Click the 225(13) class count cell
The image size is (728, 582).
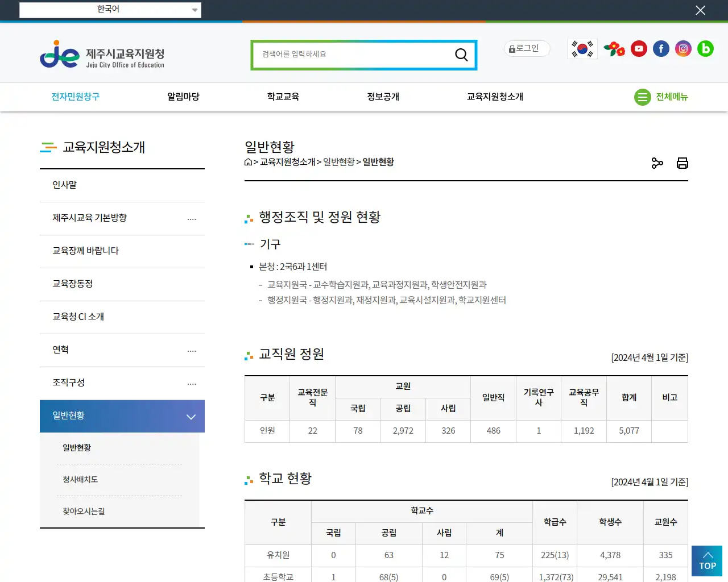click(555, 555)
